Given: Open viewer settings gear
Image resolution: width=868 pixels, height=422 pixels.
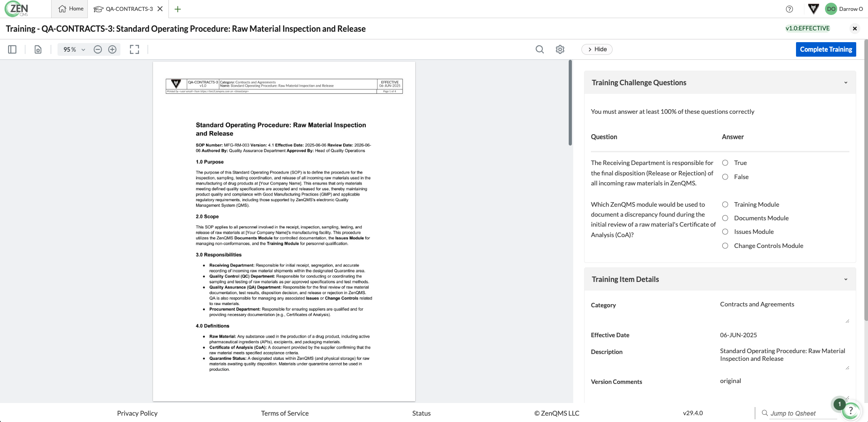Looking at the screenshot, I should pyautogui.click(x=560, y=49).
